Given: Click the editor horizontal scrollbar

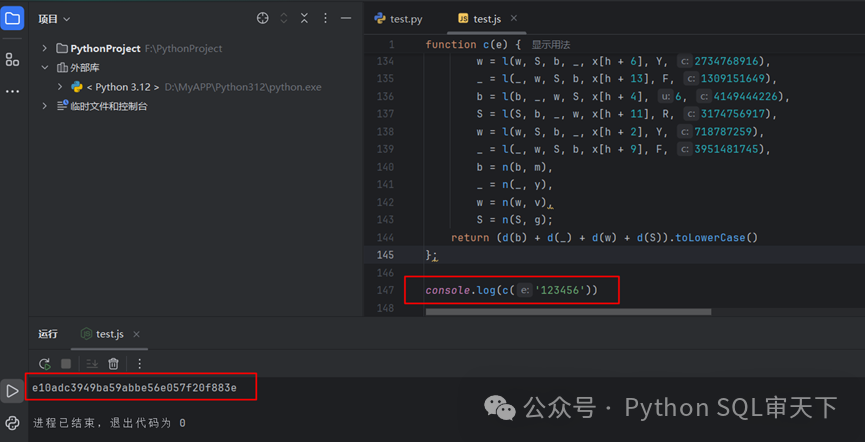Looking at the screenshot, I should tap(568, 312).
